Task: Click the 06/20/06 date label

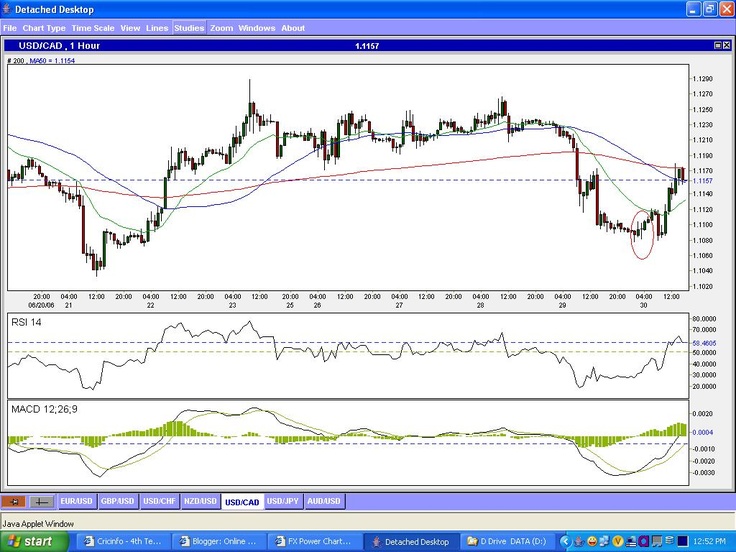Action: point(41,305)
